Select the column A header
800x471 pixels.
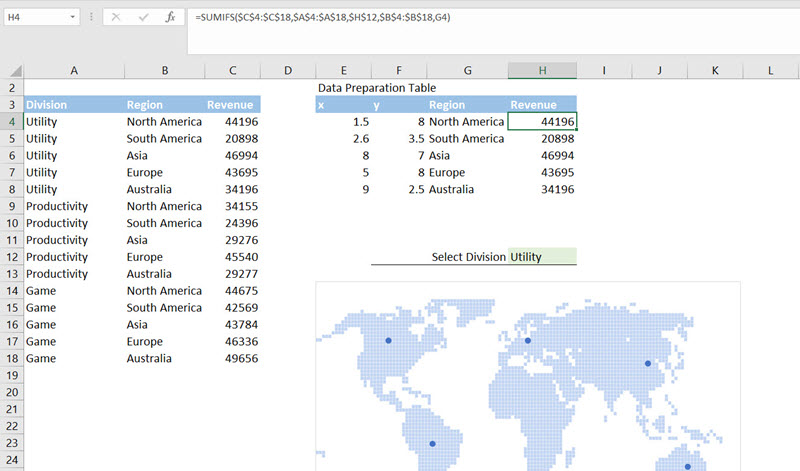74,71
